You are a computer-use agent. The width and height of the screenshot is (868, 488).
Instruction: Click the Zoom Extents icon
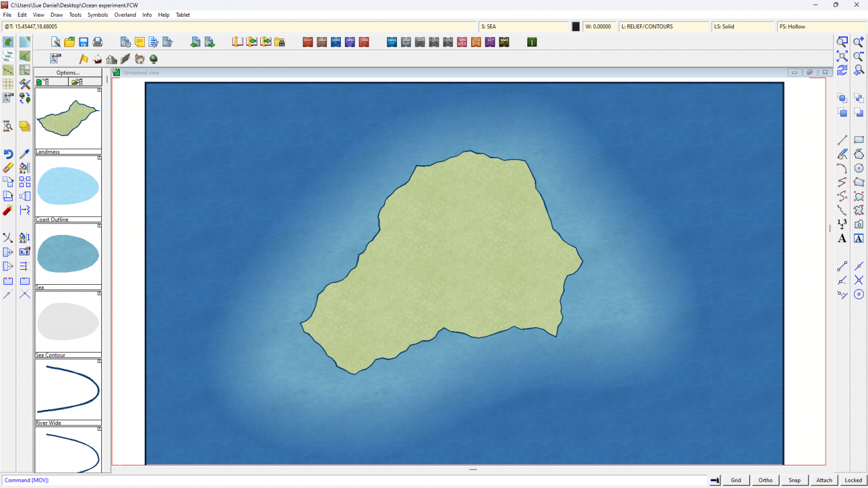(842, 56)
